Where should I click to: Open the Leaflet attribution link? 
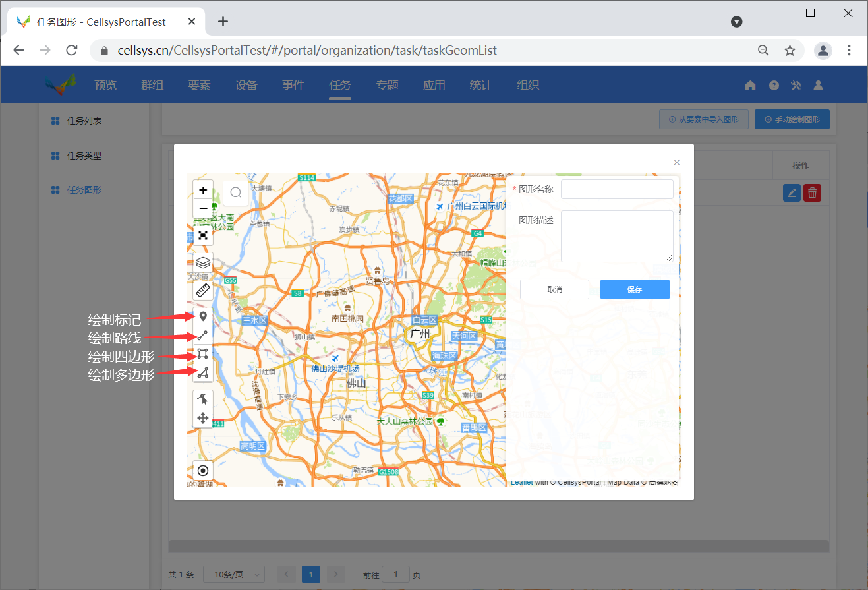(522, 483)
